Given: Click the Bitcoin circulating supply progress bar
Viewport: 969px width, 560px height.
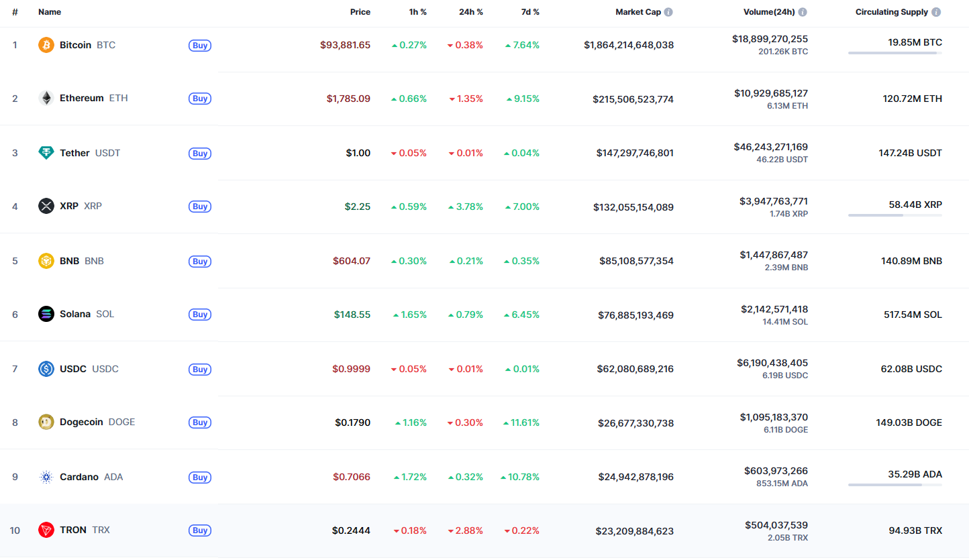Looking at the screenshot, I should (x=895, y=53).
